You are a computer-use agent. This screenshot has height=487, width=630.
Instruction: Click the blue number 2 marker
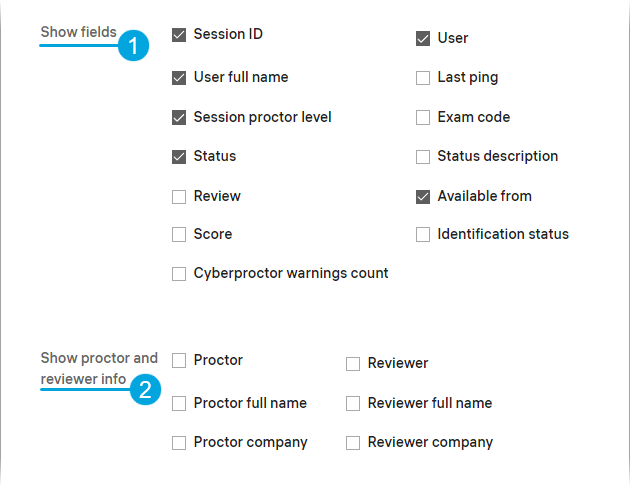pos(144,389)
